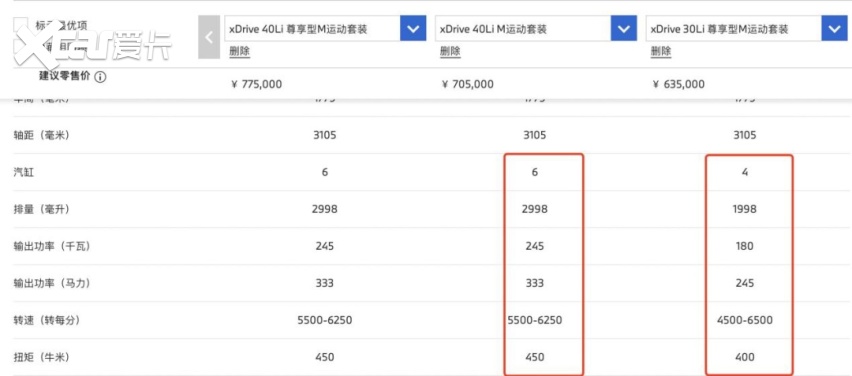The image size is (852, 376).
Task: Click the ¥ 775,000 price
Action: click(x=256, y=84)
